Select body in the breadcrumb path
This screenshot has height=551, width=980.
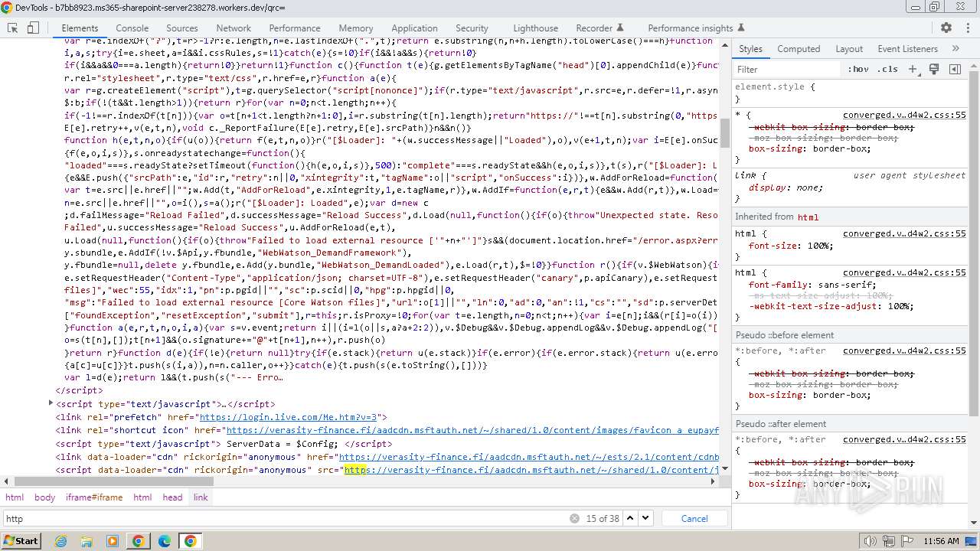coord(44,497)
